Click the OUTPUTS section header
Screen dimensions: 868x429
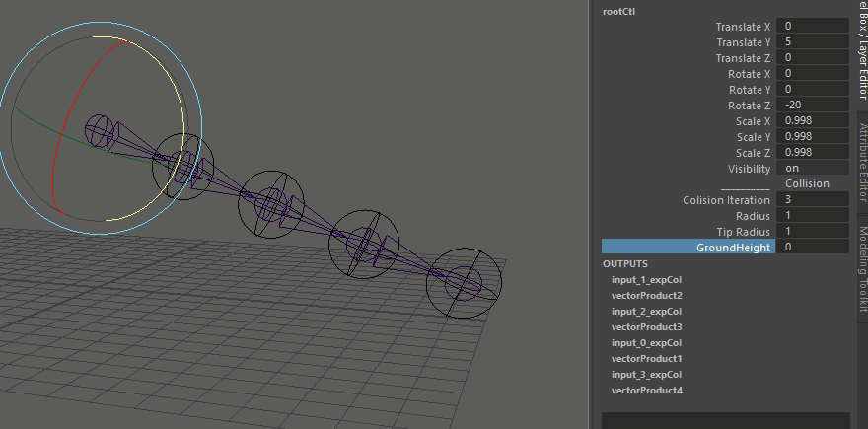point(625,264)
